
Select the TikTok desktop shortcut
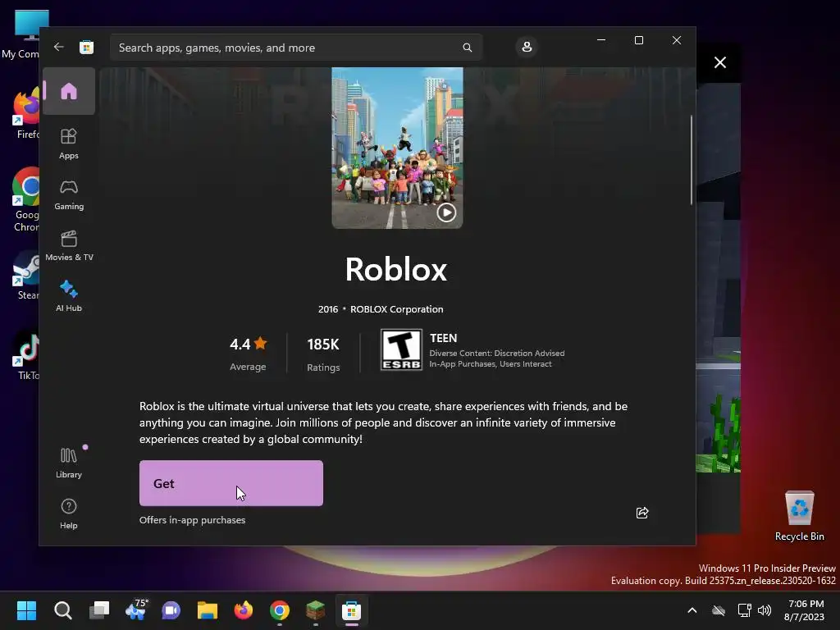click(27, 356)
